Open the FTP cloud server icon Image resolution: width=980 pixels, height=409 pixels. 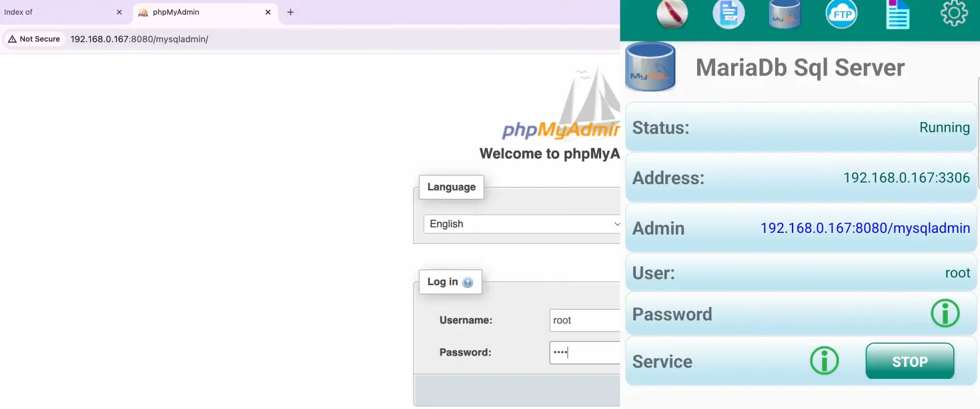click(x=841, y=15)
